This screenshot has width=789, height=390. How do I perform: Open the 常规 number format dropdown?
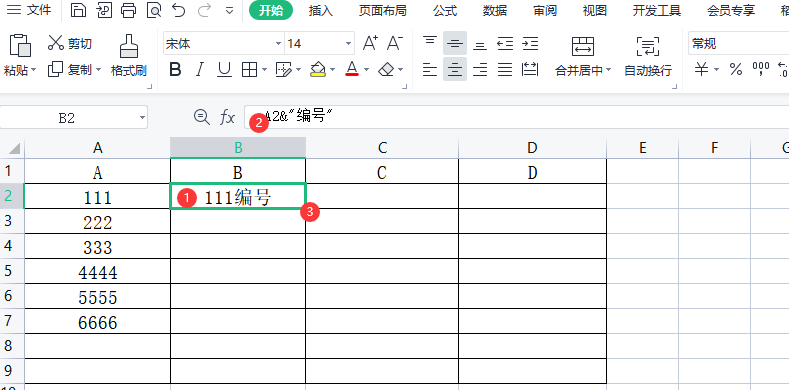738,44
